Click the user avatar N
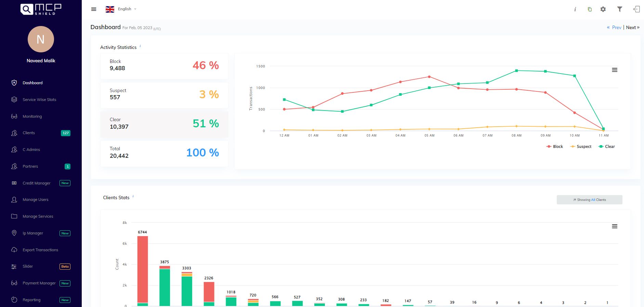Viewport: 644px width, 307px height. 41,39
